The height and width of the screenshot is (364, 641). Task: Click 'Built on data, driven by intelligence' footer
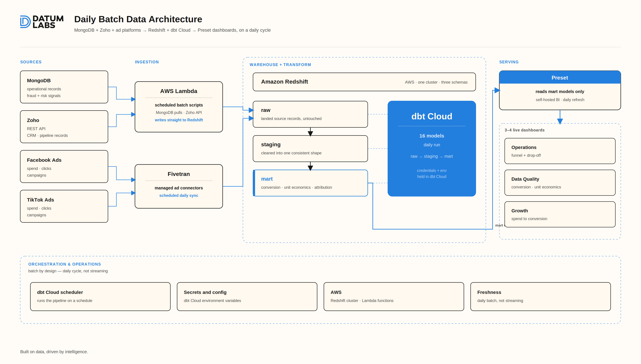[x=54, y=352]
